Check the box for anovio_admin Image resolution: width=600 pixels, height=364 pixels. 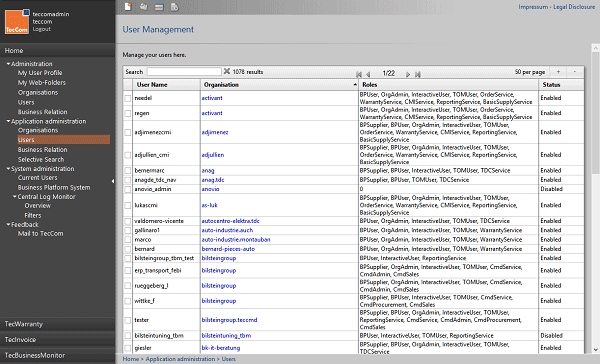coord(128,189)
